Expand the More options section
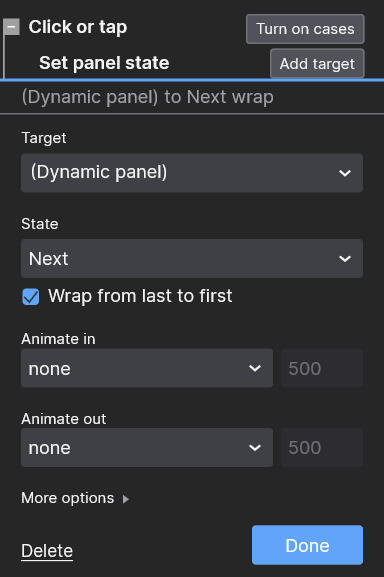 pyautogui.click(x=75, y=498)
